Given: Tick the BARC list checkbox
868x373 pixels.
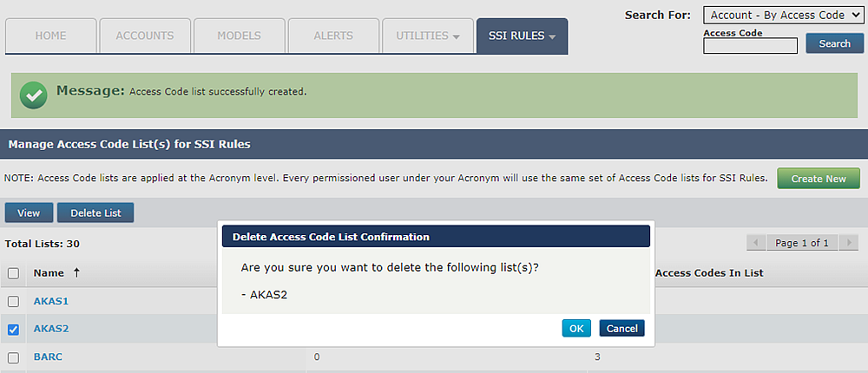Looking at the screenshot, I should (x=13, y=357).
